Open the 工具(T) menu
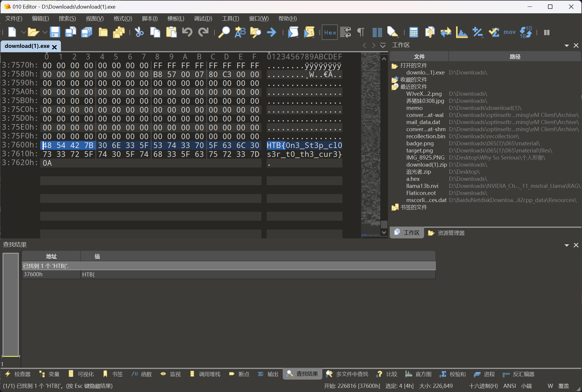 (230, 19)
